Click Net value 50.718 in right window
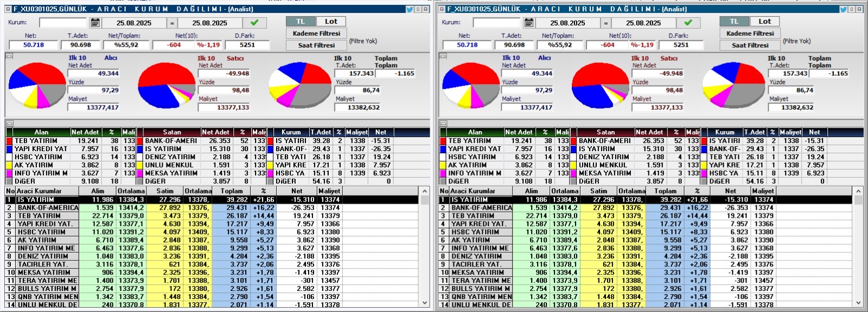Screen dimensions: 868x312 pos(467,45)
